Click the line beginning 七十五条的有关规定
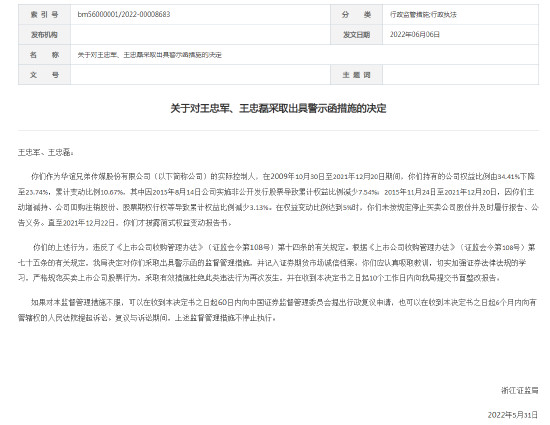This screenshot has height=425, width=550. [272, 263]
